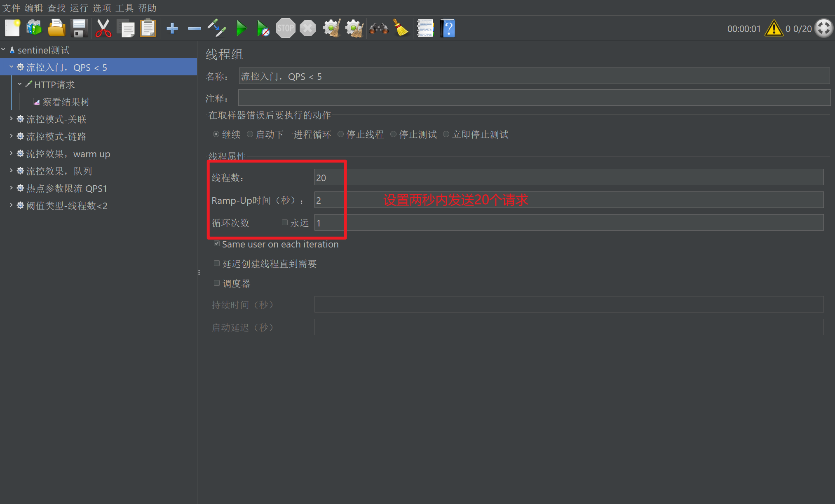Open the Function Helper list icon
Viewport: 835px width, 504px height.
[x=425, y=28]
